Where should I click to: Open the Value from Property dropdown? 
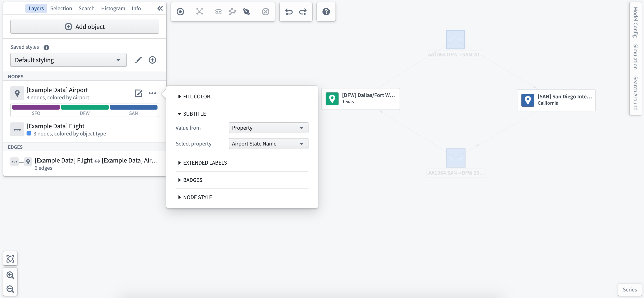pyautogui.click(x=268, y=128)
